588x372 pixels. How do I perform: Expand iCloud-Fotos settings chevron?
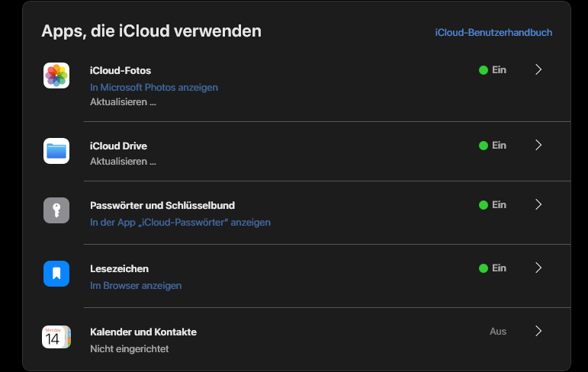[x=538, y=69]
